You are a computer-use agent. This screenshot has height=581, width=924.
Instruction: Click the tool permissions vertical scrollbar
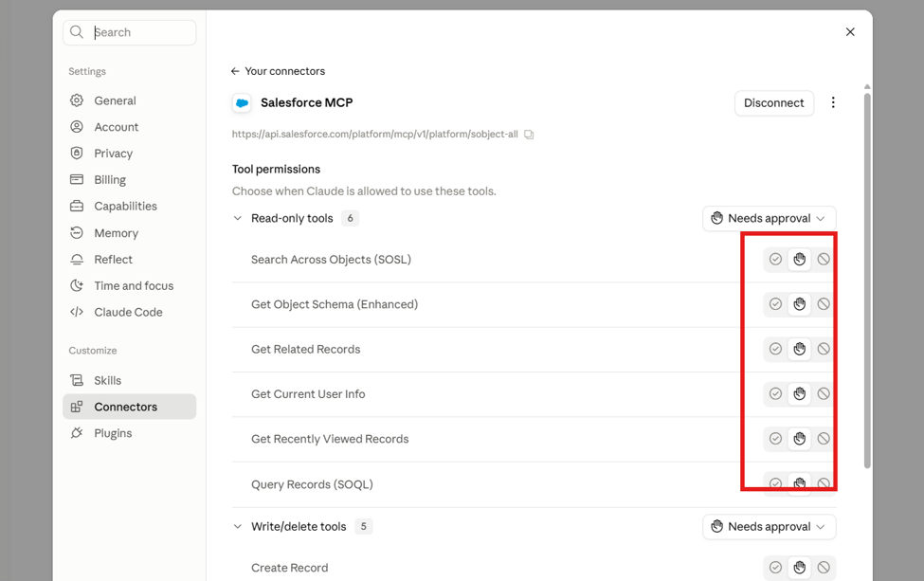[x=867, y=280]
